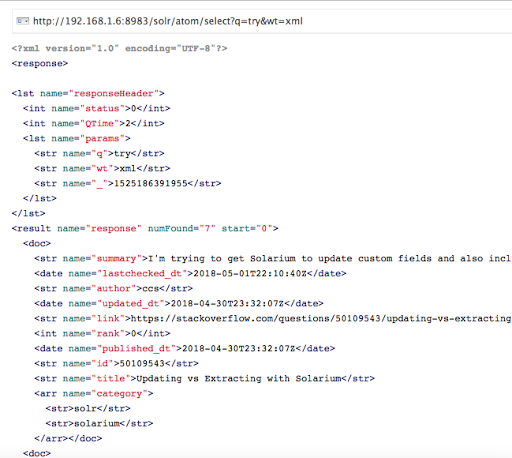Click the title Updating vs Extracting line

click(x=205, y=379)
